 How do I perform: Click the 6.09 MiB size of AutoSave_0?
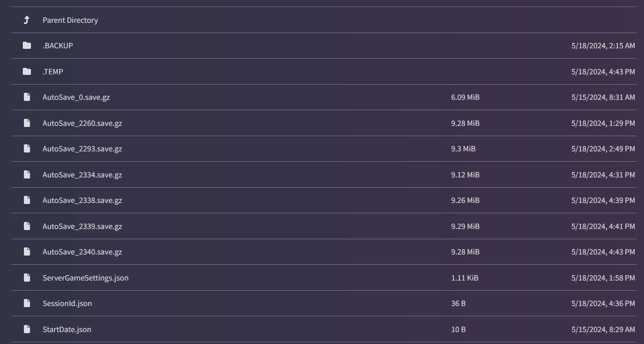pos(465,97)
